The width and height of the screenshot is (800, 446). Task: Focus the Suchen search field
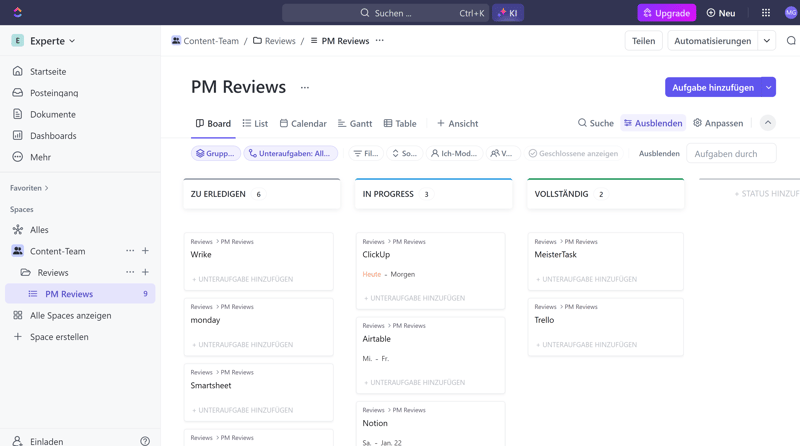click(386, 13)
